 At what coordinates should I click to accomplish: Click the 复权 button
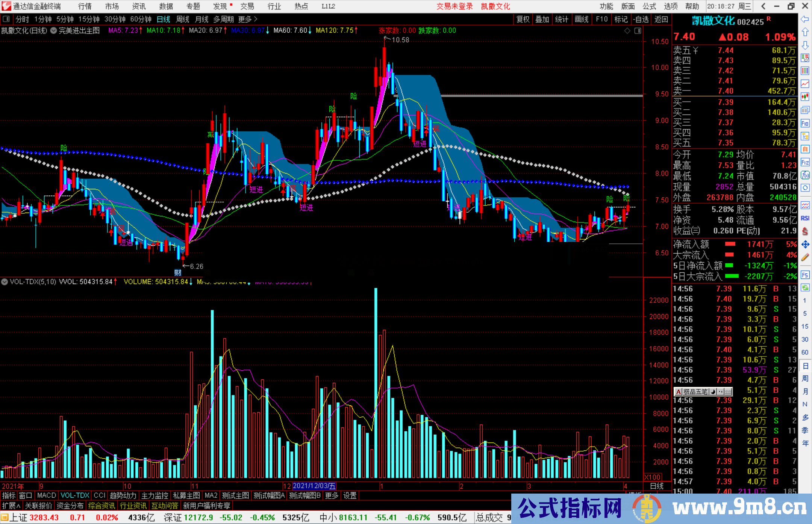[x=523, y=19]
